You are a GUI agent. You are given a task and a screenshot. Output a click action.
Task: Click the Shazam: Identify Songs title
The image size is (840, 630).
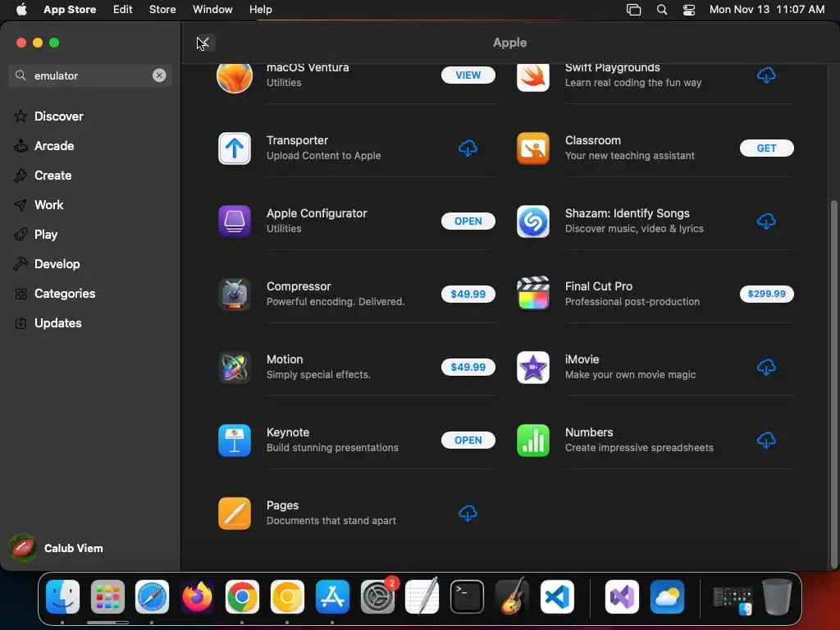pos(627,213)
